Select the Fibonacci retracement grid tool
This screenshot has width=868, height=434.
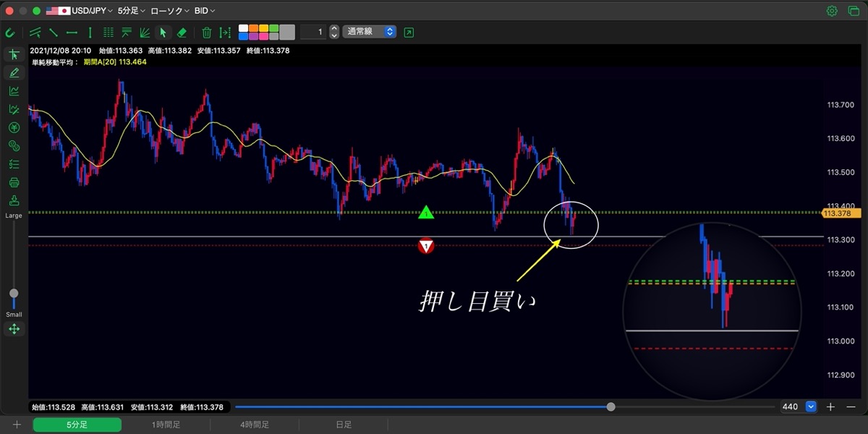pyautogui.click(x=109, y=33)
